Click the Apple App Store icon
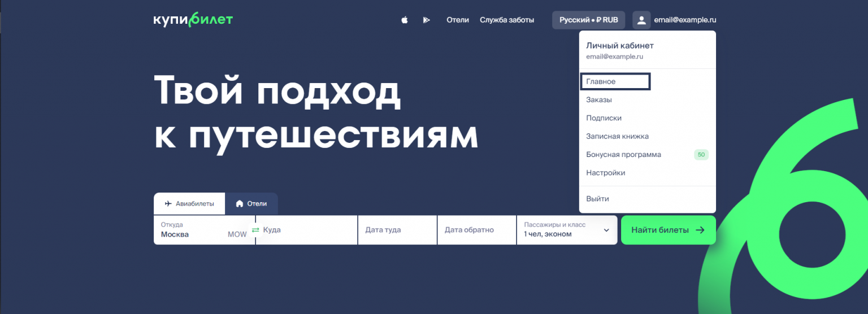 [x=404, y=20]
